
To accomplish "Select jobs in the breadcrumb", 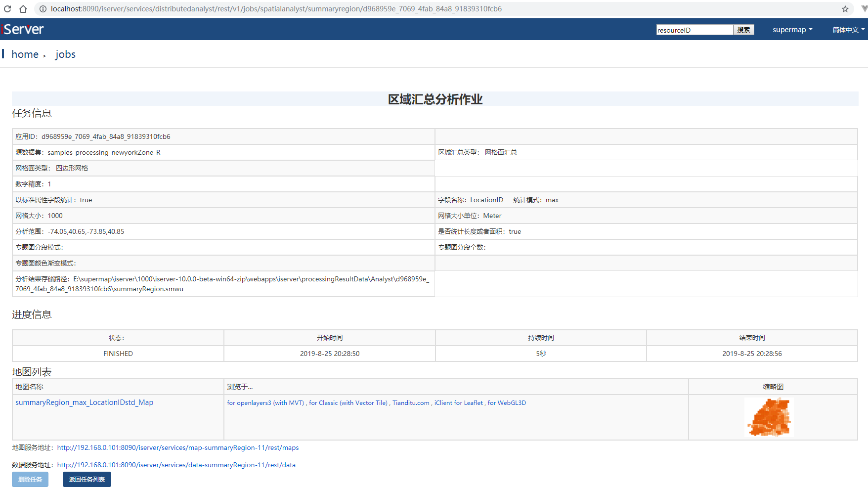I will [x=65, y=54].
